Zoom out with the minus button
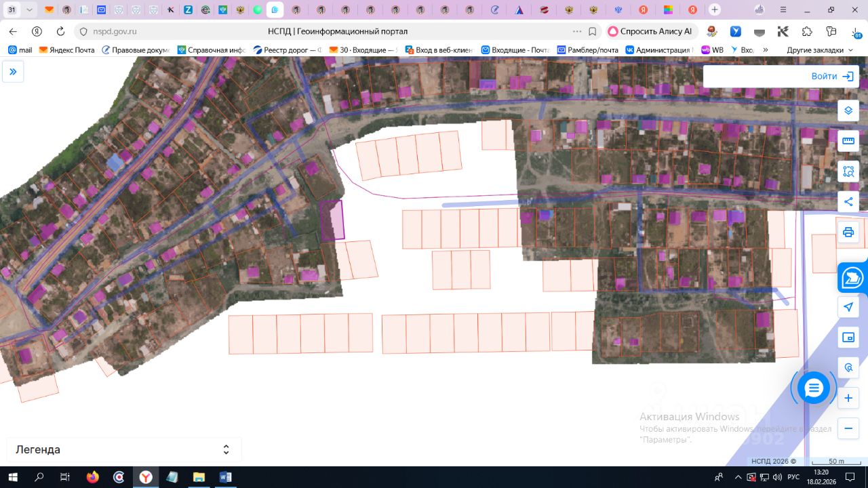This screenshot has height=488, width=868. tap(848, 428)
